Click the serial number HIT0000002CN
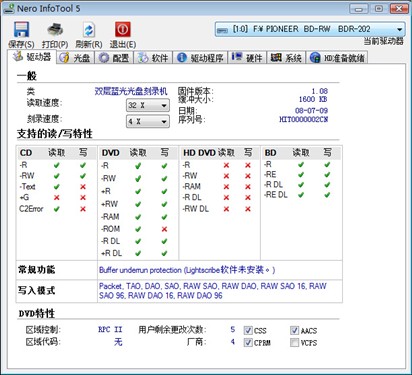Screen dimensions: 412x375 tap(304, 119)
